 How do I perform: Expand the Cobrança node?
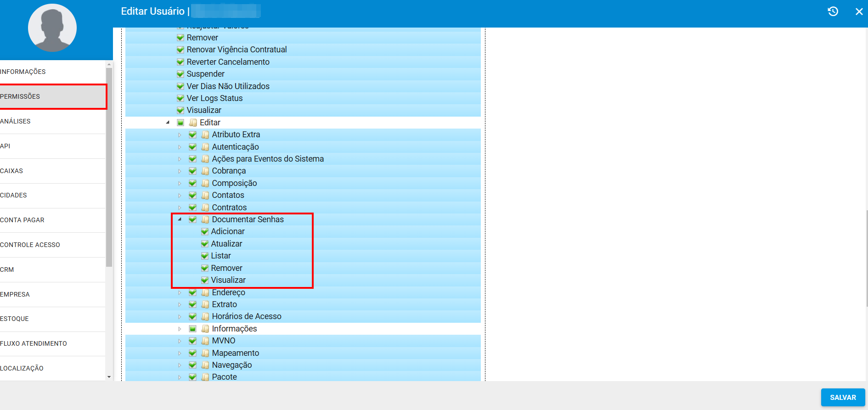point(180,171)
